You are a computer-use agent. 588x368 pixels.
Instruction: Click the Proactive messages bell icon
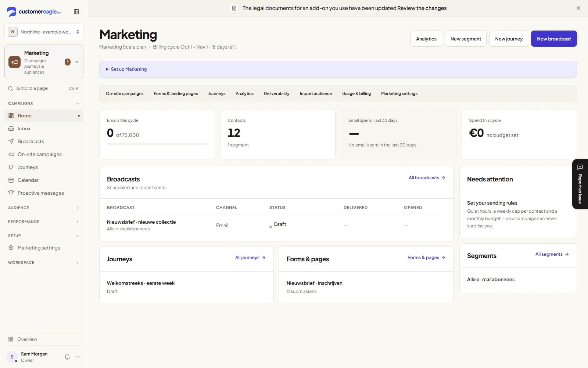point(11,193)
